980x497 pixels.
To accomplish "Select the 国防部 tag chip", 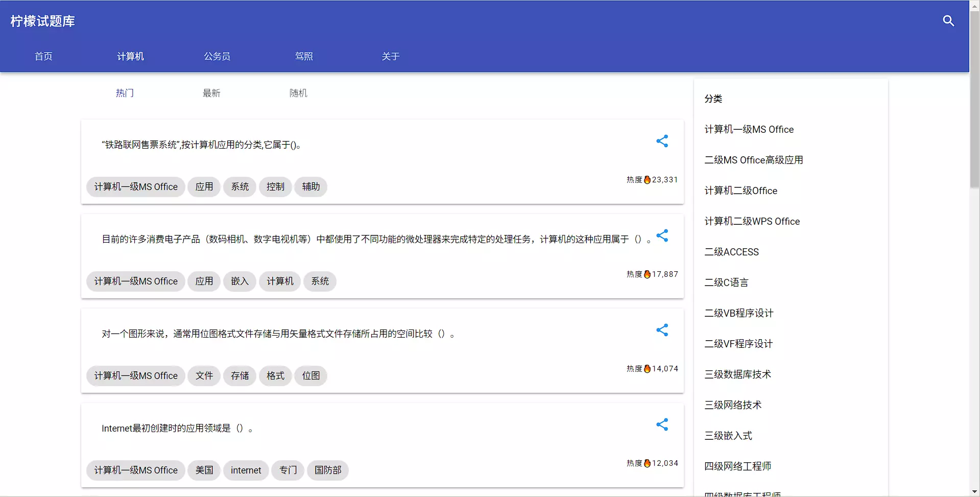I will click(327, 470).
